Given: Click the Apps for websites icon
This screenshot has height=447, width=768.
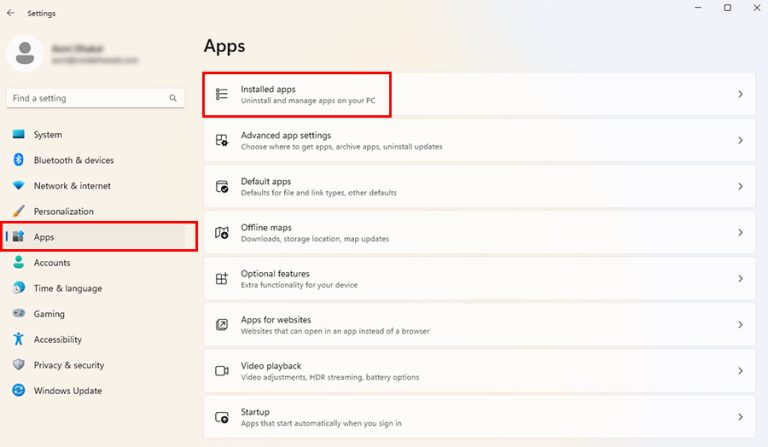Looking at the screenshot, I should pyautogui.click(x=222, y=325).
